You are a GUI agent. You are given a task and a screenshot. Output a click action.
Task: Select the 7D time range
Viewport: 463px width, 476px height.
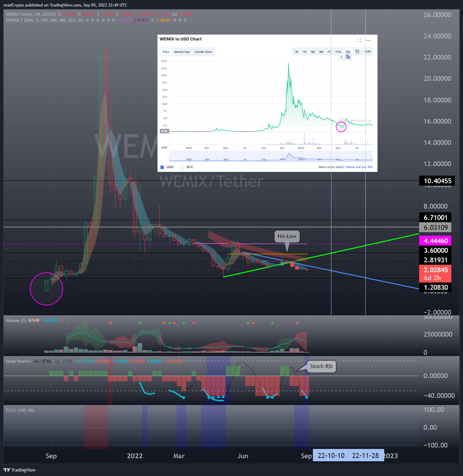[304, 52]
